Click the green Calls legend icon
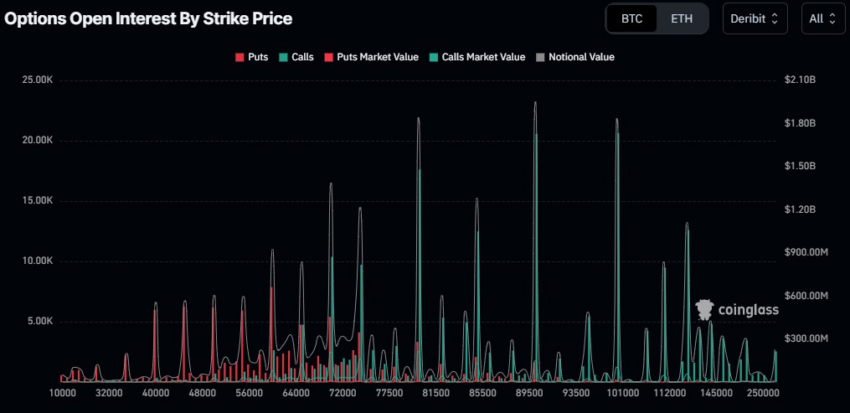 tap(283, 57)
